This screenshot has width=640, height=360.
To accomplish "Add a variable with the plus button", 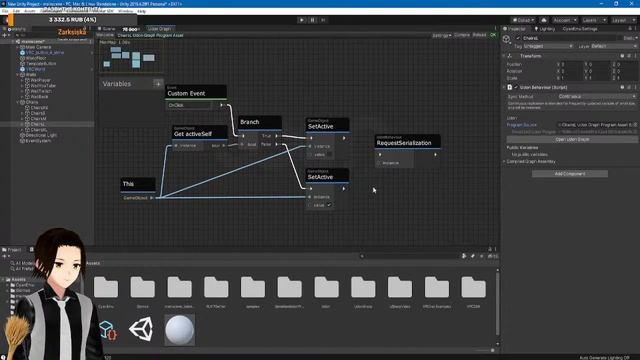I will click(158, 84).
